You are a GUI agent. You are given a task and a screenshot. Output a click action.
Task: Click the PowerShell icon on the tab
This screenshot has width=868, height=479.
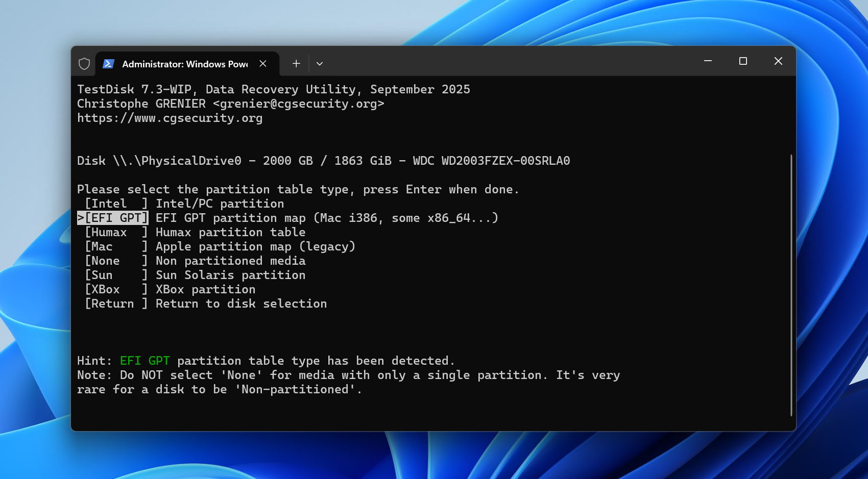point(108,64)
